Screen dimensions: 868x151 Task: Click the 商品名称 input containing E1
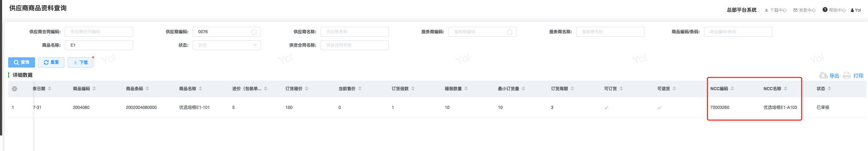99,45
